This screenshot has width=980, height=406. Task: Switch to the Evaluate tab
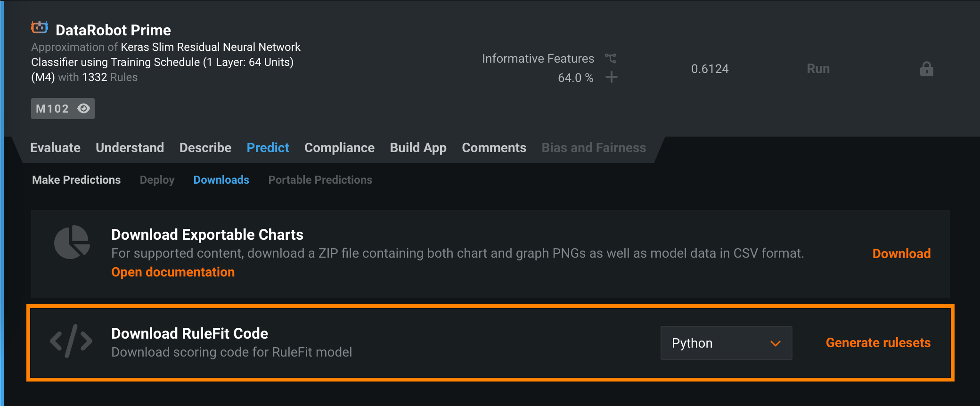tap(55, 148)
